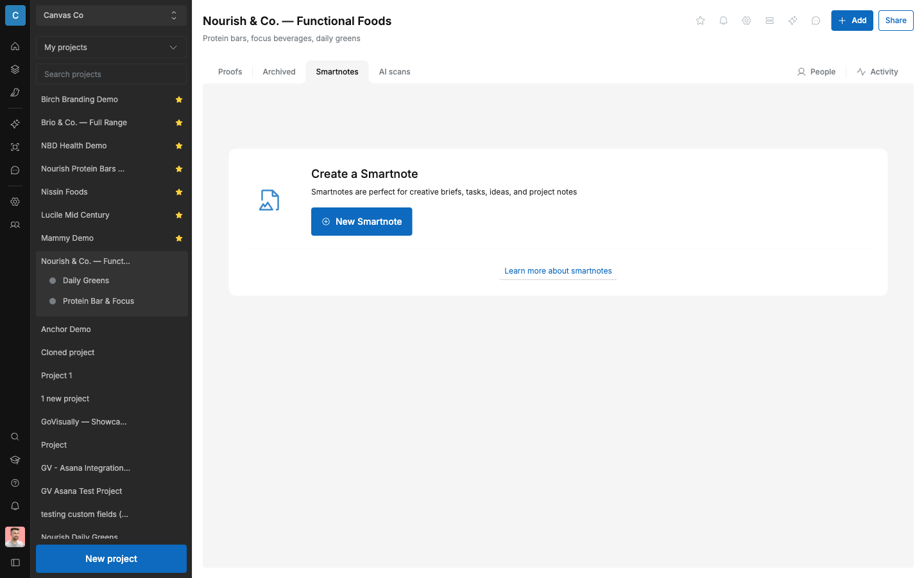Click the New project button
The image size is (924, 578).
(x=111, y=559)
